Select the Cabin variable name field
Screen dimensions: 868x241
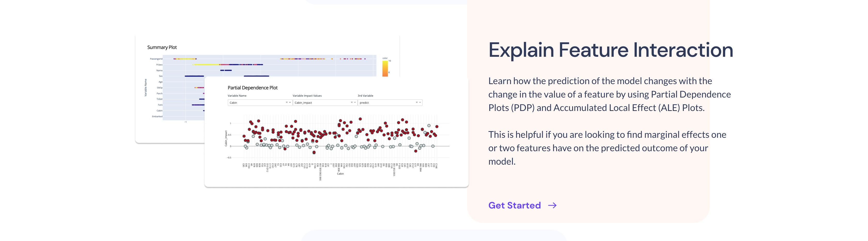(x=260, y=102)
